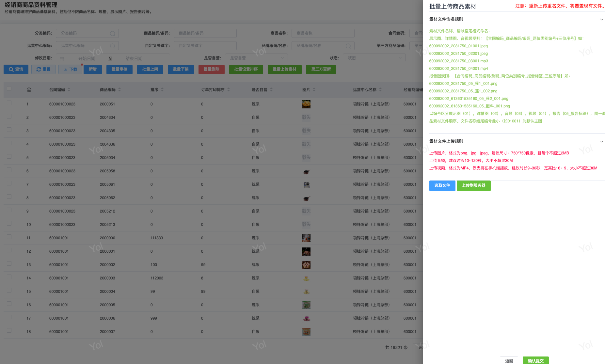The height and width of the screenshot is (364, 605).
Task: Tick the checkbox for product 2005062
Action: tap(9, 197)
